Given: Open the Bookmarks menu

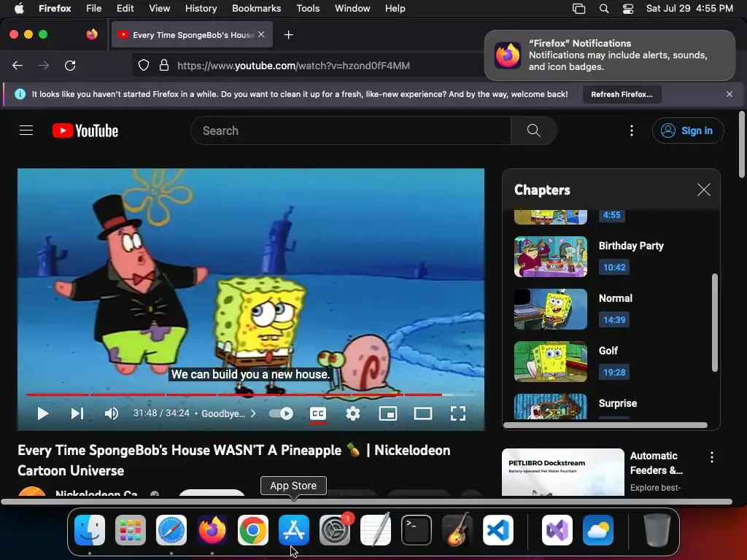Looking at the screenshot, I should coord(256,8).
